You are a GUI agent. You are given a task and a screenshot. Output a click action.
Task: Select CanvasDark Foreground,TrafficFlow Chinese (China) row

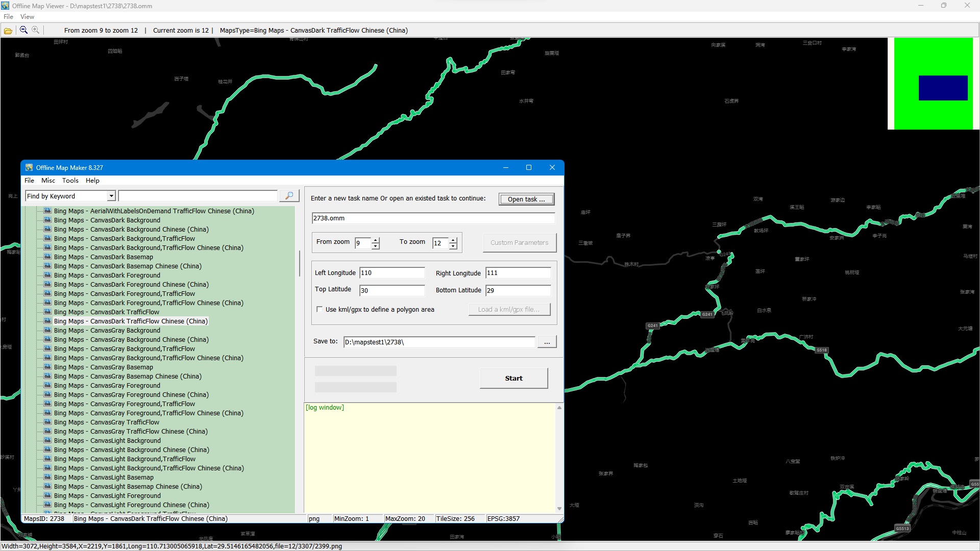(x=149, y=303)
